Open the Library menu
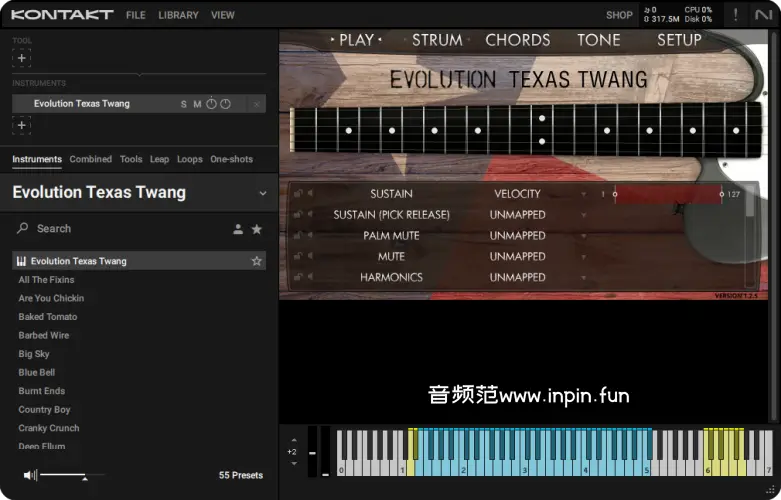The image size is (781, 500). click(x=178, y=15)
